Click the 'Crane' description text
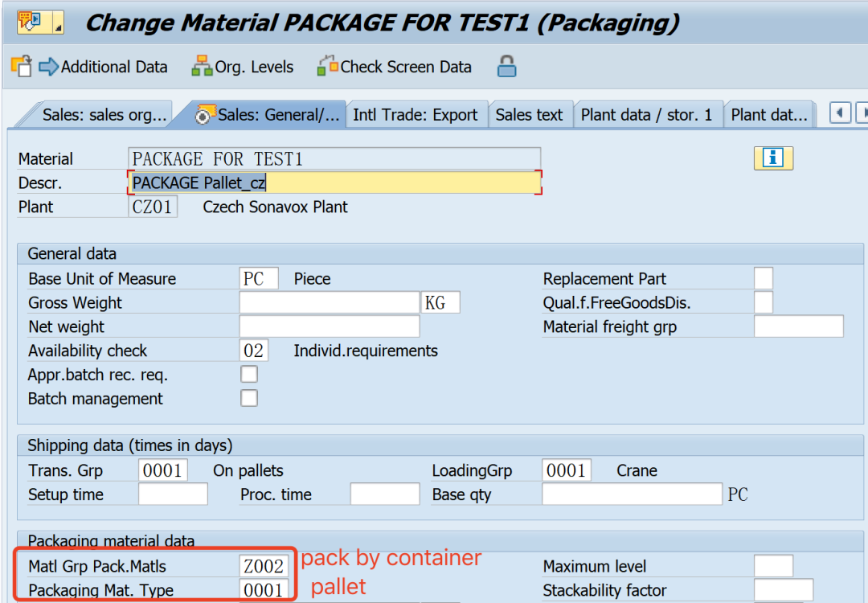 coord(637,470)
